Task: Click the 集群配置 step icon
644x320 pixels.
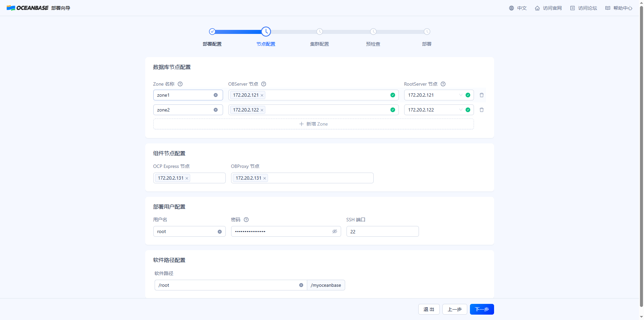Action: click(320, 32)
